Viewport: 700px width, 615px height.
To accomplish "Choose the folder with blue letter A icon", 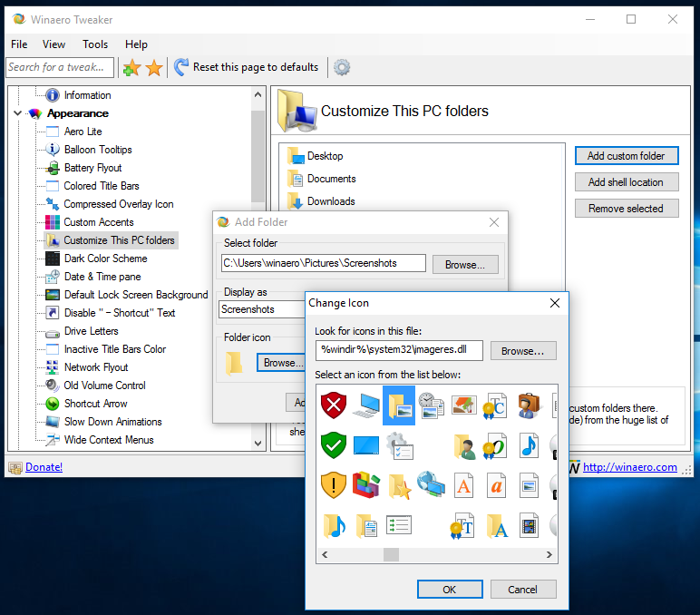I will (497, 526).
